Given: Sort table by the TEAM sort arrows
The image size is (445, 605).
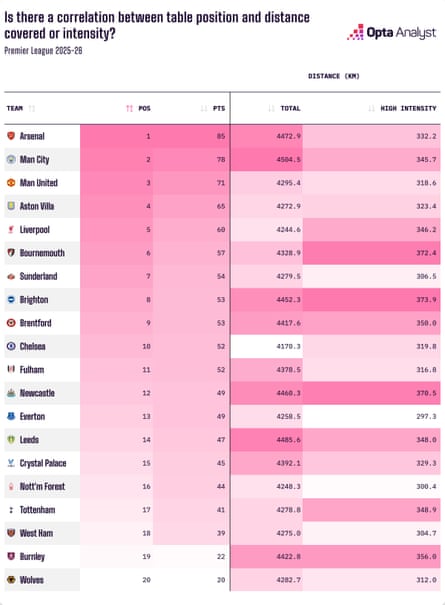Looking at the screenshot, I should 32,108.
